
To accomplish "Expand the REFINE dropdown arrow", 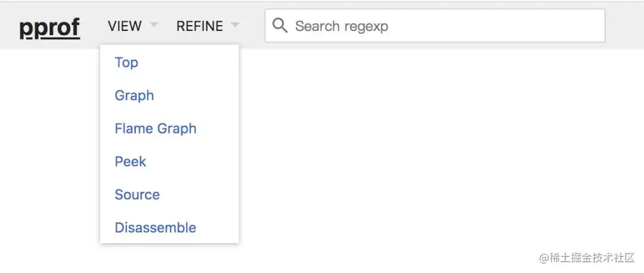I will click(x=235, y=25).
